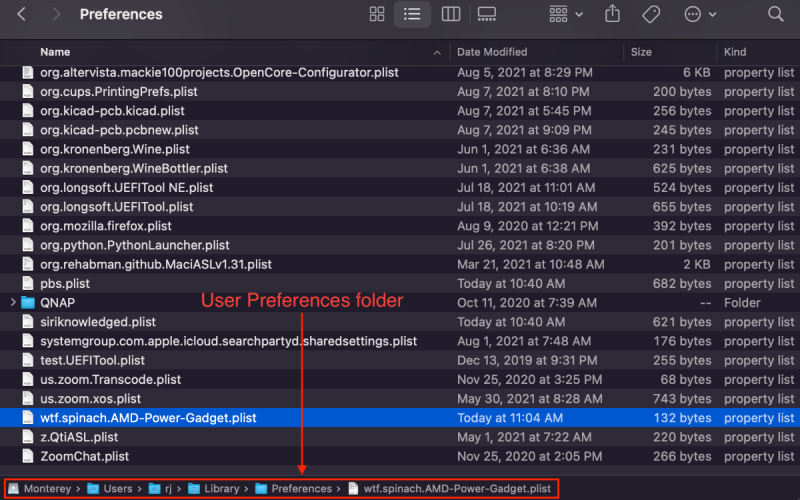800x500 pixels.
Task: Sort by the Name column header
Action: (55, 52)
